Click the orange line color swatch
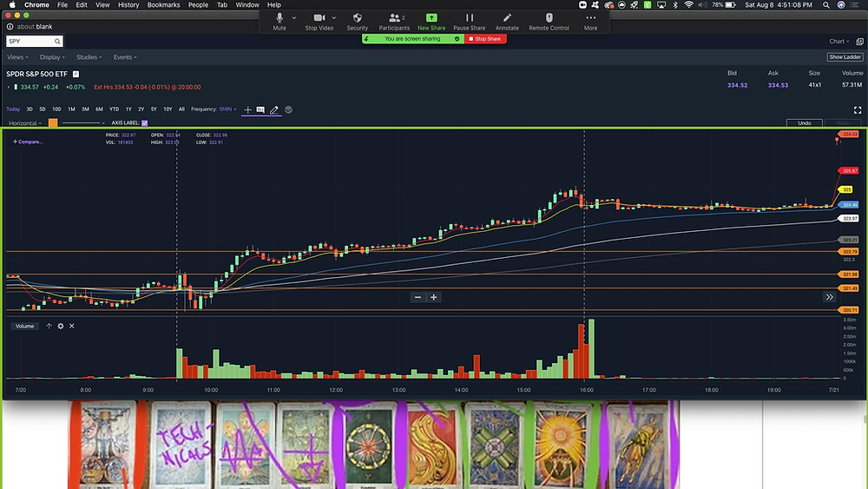 tap(53, 123)
